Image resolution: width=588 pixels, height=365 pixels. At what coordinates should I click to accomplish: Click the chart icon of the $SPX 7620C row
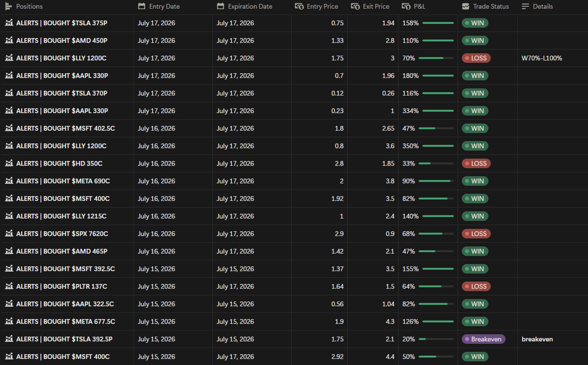[x=9, y=233]
